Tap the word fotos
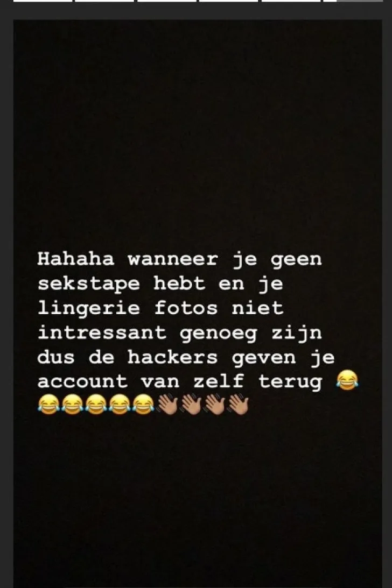The height and width of the screenshot is (588, 392). click(x=186, y=308)
